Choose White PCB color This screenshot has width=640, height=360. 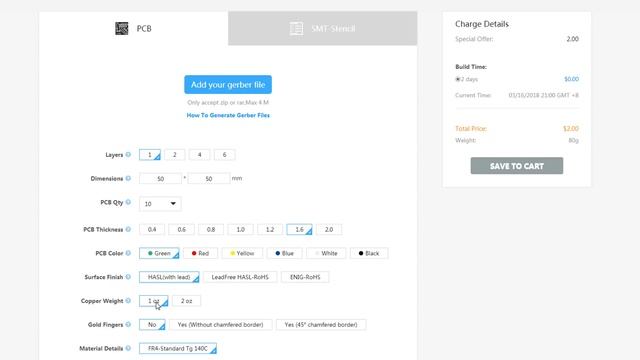pos(326,253)
